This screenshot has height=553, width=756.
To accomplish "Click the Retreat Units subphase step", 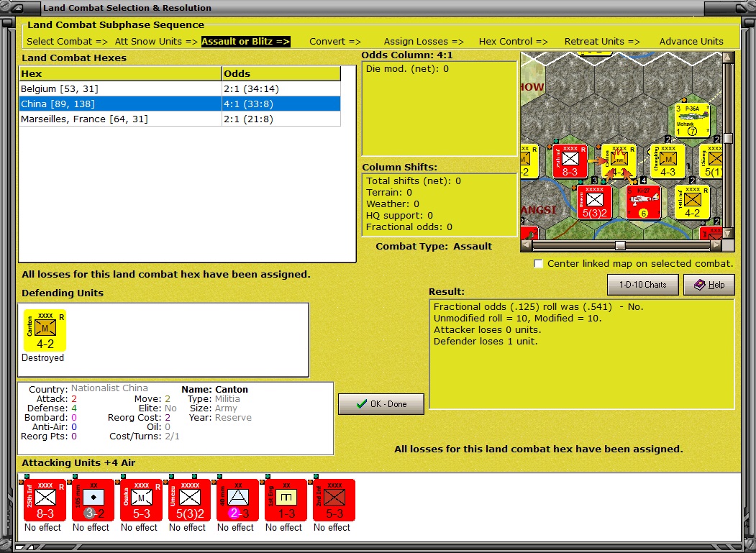I will 602,42.
